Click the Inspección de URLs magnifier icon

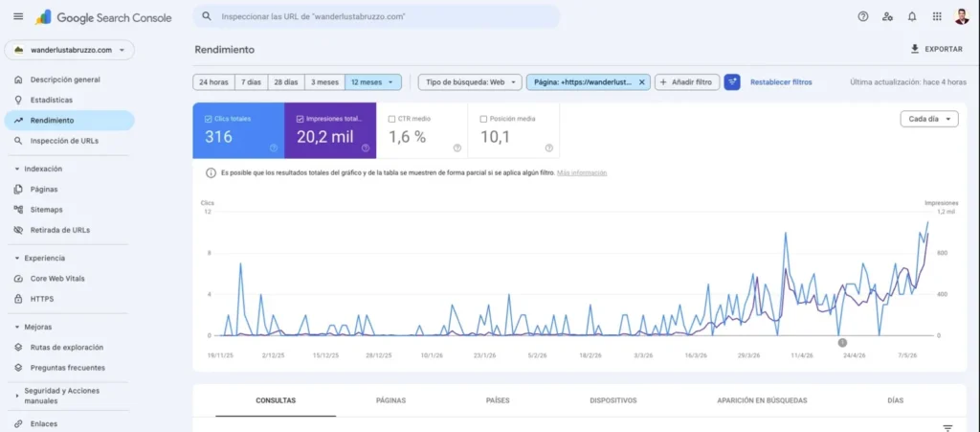(18, 141)
